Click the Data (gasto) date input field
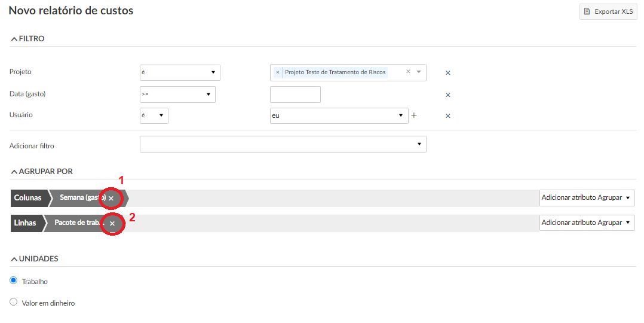Image resolution: width=644 pixels, height=323 pixels. point(295,95)
